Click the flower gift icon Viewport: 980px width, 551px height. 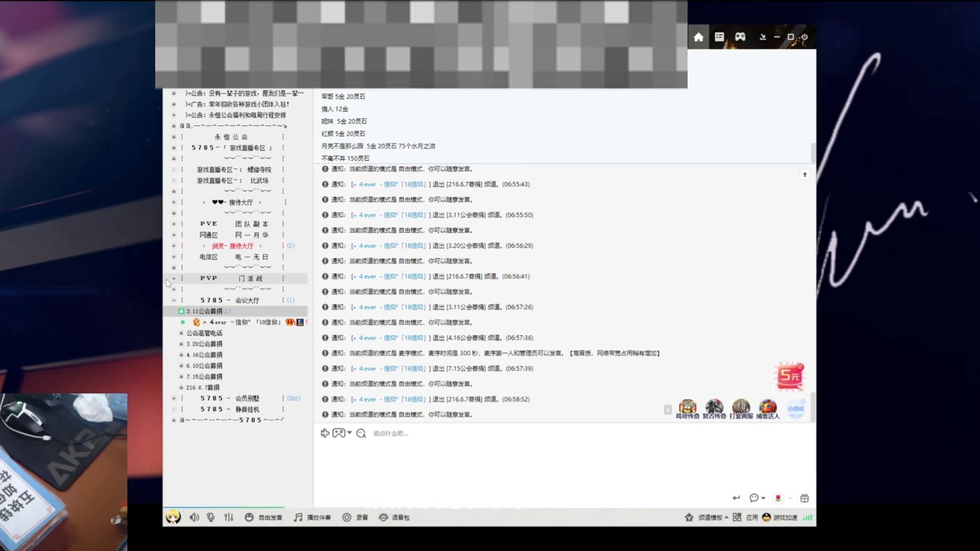778,498
